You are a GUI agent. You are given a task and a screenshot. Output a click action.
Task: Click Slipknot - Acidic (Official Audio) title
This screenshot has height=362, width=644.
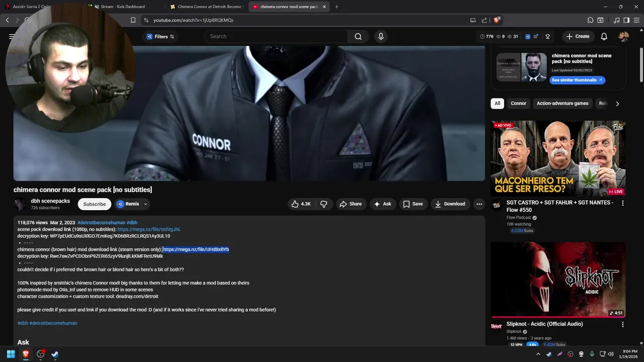pos(544,324)
